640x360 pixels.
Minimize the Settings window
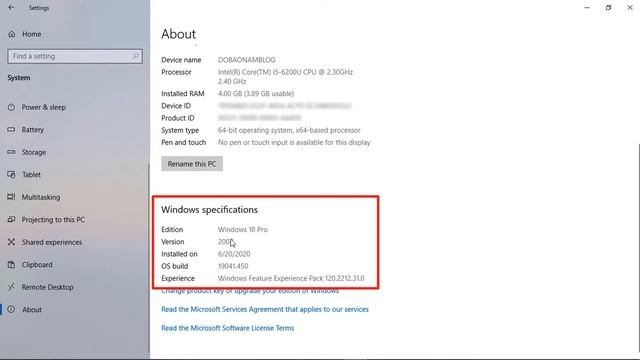[587, 7]
